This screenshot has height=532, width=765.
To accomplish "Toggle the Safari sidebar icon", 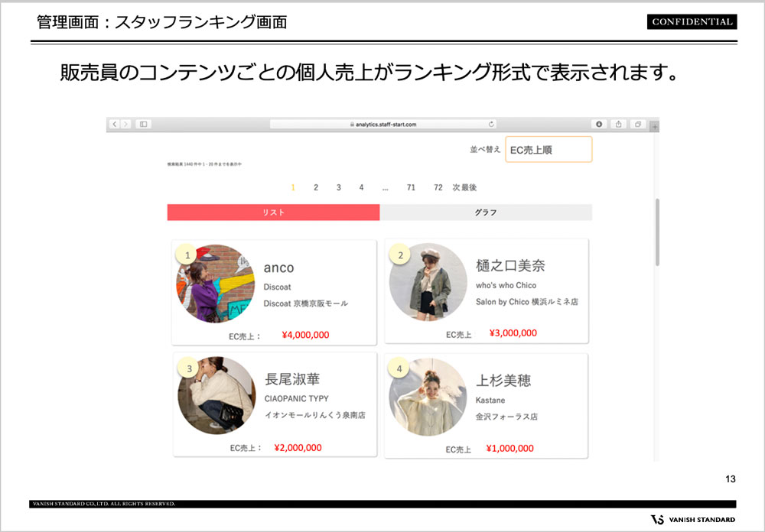I will pos(144,125).
